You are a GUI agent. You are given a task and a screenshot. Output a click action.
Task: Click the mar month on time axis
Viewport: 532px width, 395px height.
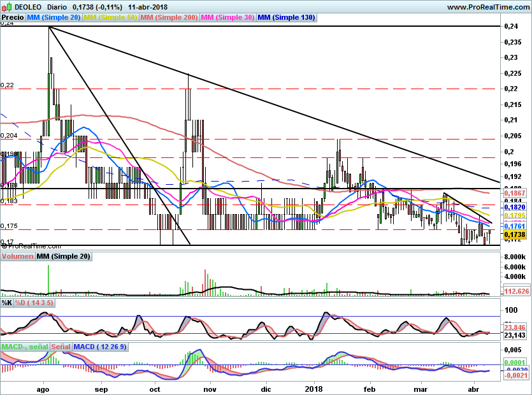[421, 389]
